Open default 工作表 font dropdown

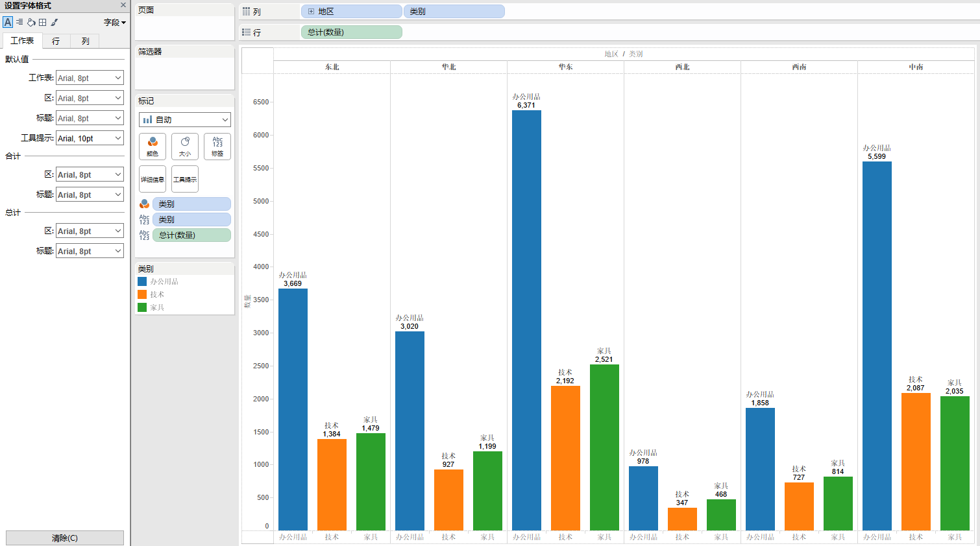pyautogui.click(x=90, y=78)
